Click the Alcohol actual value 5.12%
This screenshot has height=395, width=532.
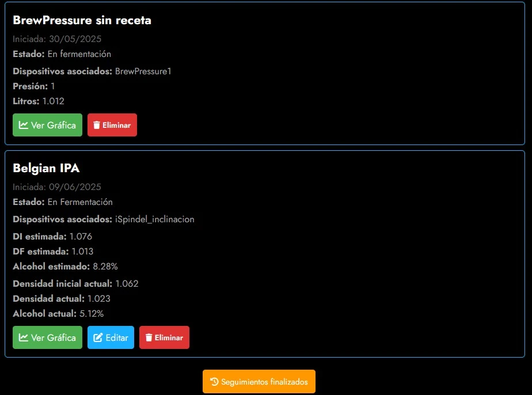(91, 314)
